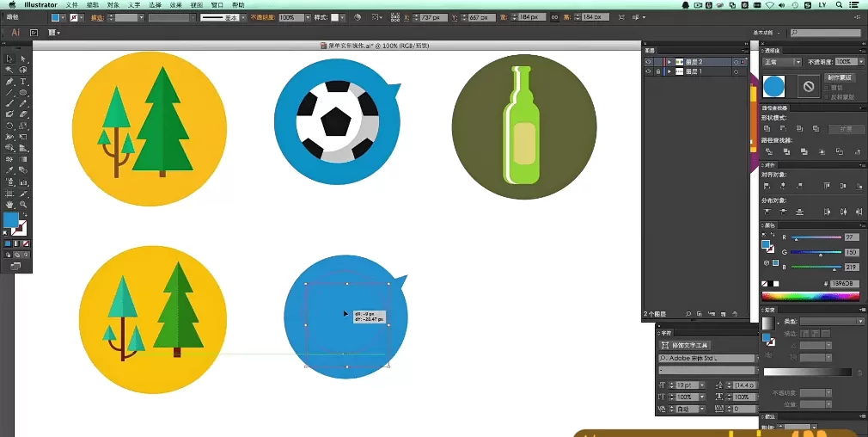Open the 文字 (Type) menu
This screenshot has height=437, width=868.
coord(134,5)
